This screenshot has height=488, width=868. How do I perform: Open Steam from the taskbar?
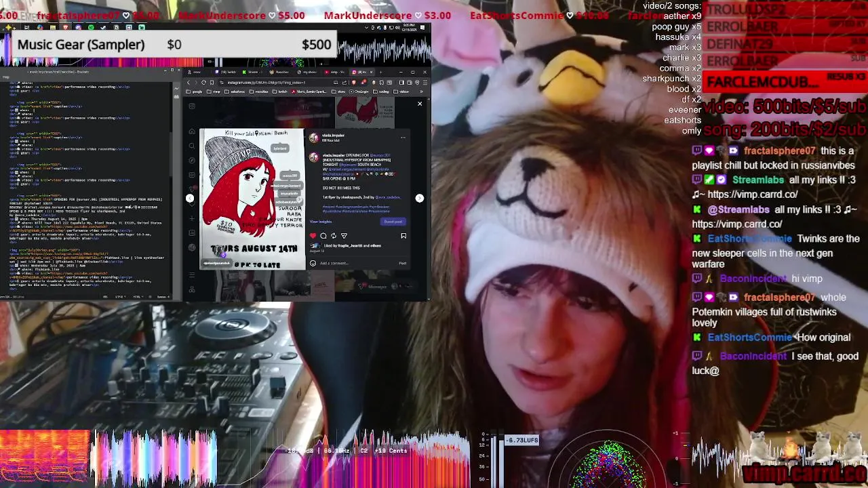click(103, 27)
